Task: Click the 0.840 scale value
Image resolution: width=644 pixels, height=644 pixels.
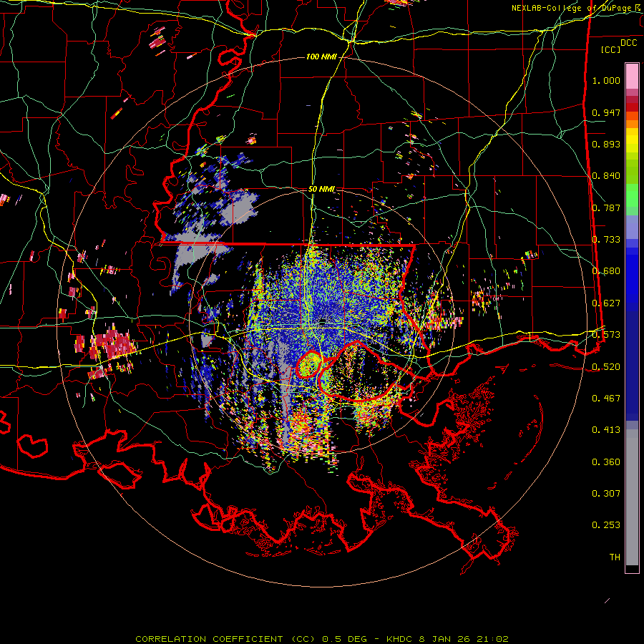Action: [x=606, y=176]
